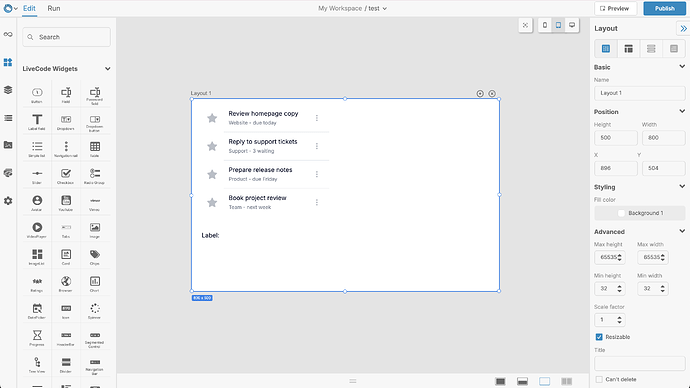The height and width of the screenshot is (388, 690).
Task: Collapse the Position section
Action: pyautogui.click(x=682, y=111)
